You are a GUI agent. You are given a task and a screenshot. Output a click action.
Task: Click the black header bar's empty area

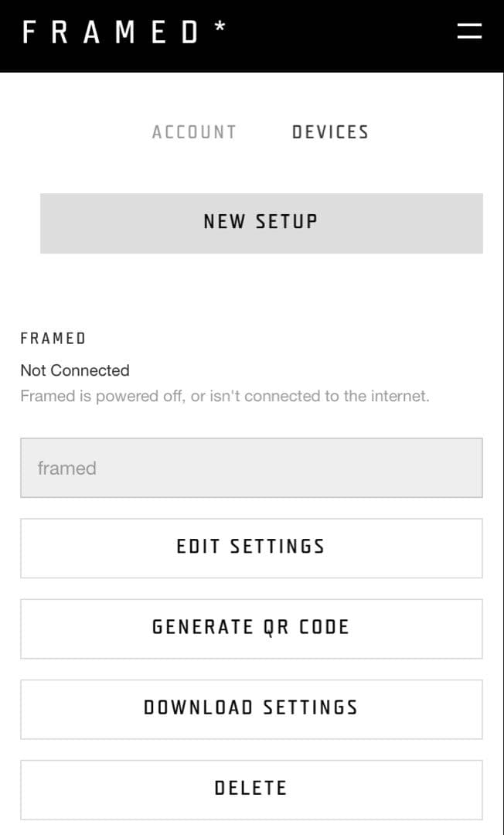click(x=340, y=35)
